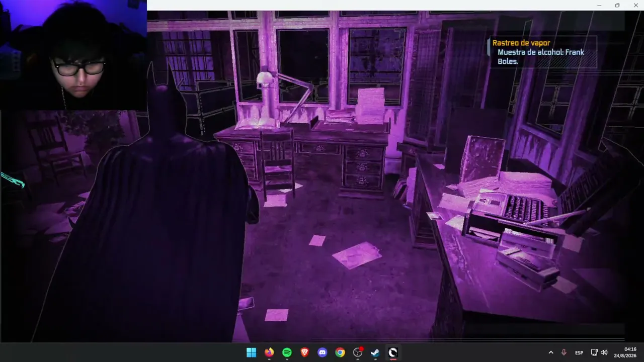
Task: Open Steam from the taskbar
Action: pyautogui.click(x=375, y=352)
